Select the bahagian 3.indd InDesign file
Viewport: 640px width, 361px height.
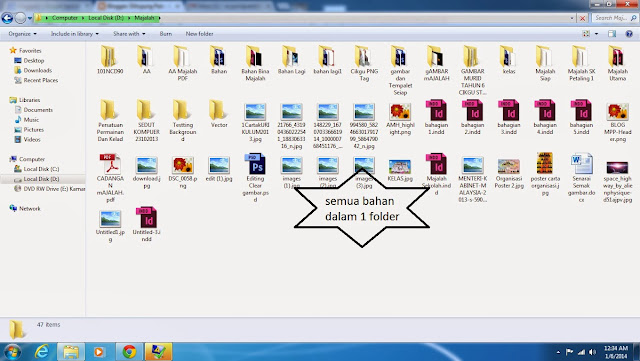click(x=509, y=117)
